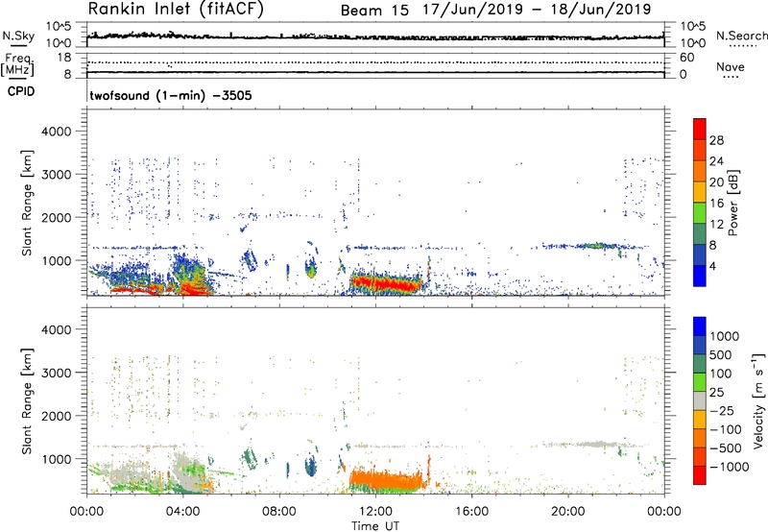768x532 pixels.
Task: Click the '16:00' time axis tick label
Action: [x=471, y=512]
